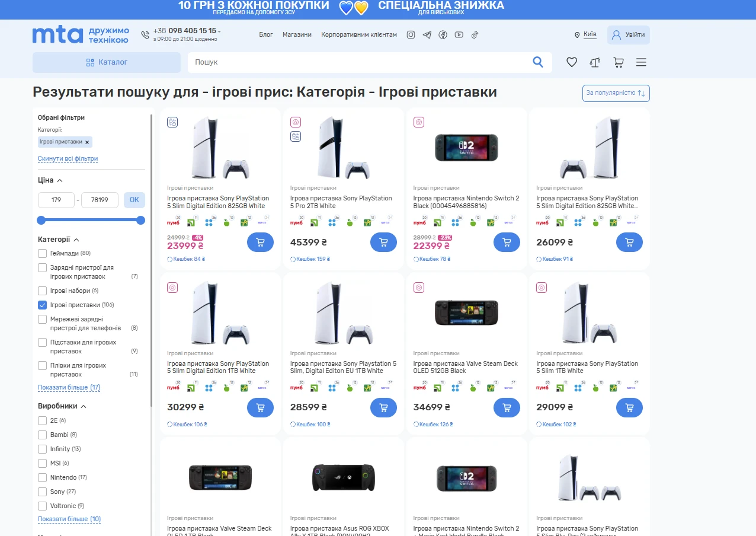Click the minimum price slider handle
Image resolution: width=756 pixels, height=536 pixels.
[41, 220]
